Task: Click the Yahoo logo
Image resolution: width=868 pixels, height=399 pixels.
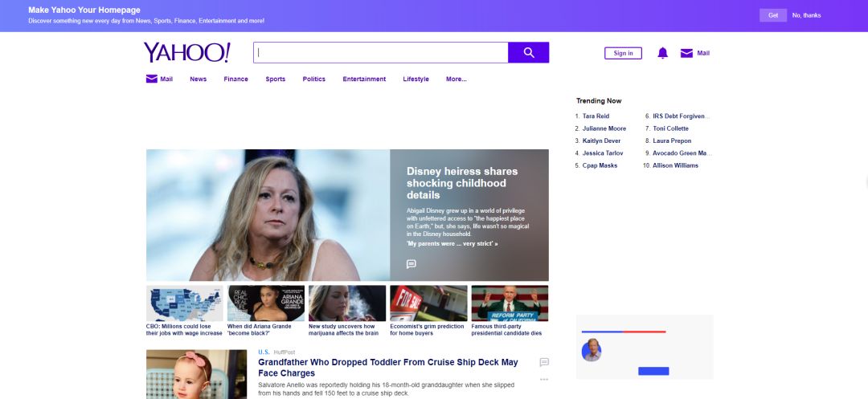Action: 186,52
